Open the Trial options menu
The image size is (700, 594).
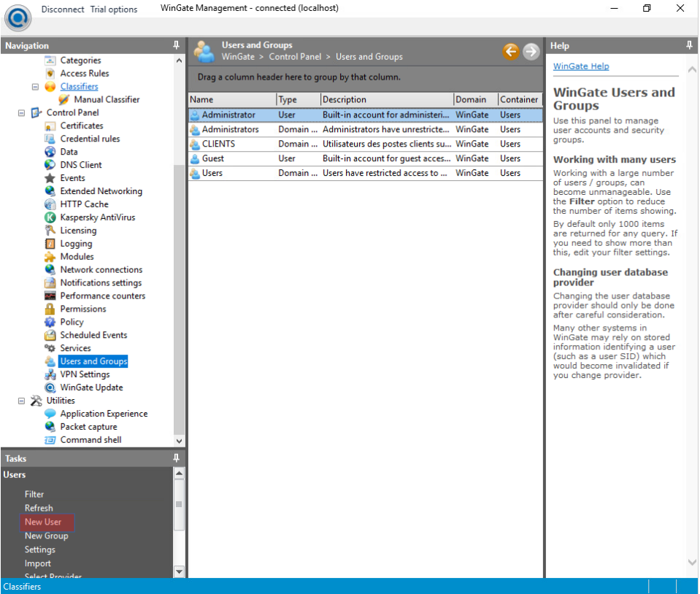114,9
